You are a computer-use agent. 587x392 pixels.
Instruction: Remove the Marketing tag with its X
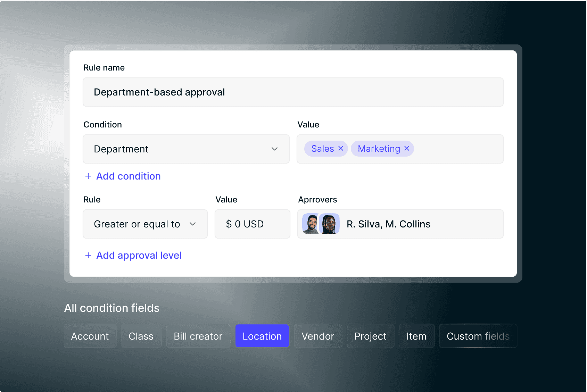407,149
